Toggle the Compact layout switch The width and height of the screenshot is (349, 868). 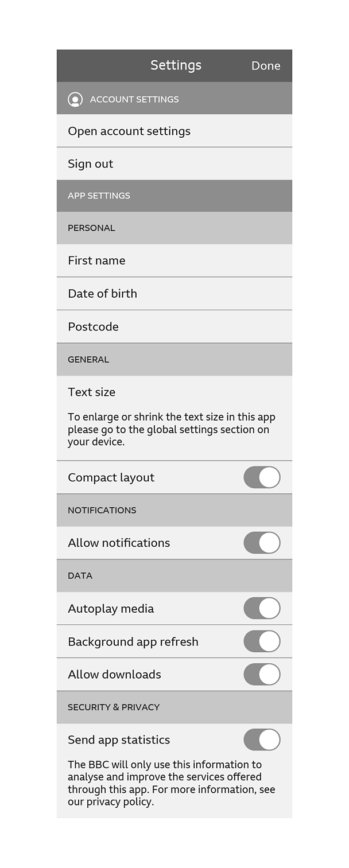point(262,477)
